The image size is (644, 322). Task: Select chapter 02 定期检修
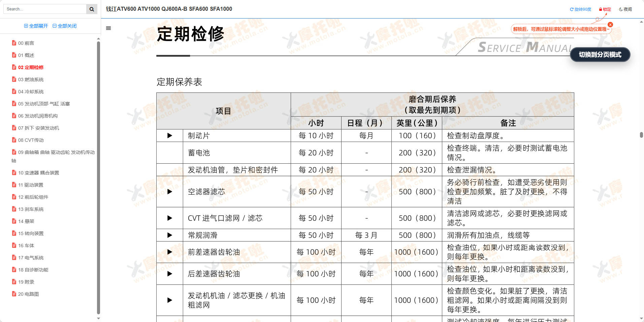(31, 67)
